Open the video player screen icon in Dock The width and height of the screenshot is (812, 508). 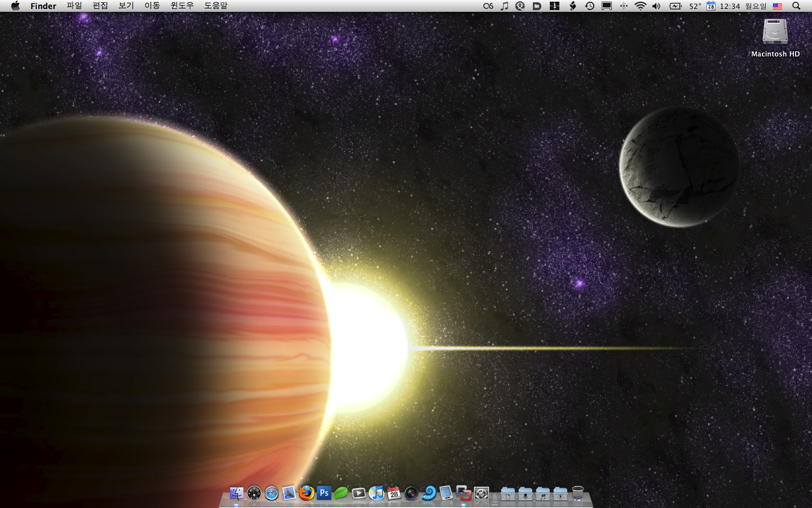point(359,493)
